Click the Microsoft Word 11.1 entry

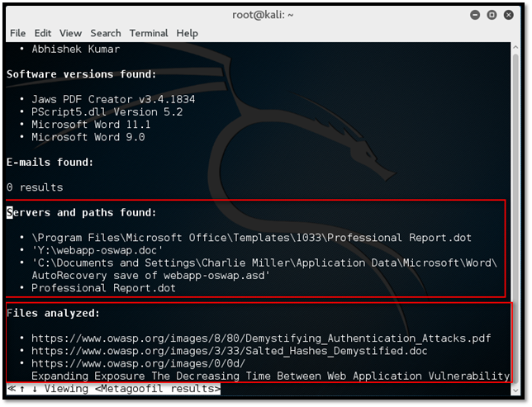tap(89, 124)
